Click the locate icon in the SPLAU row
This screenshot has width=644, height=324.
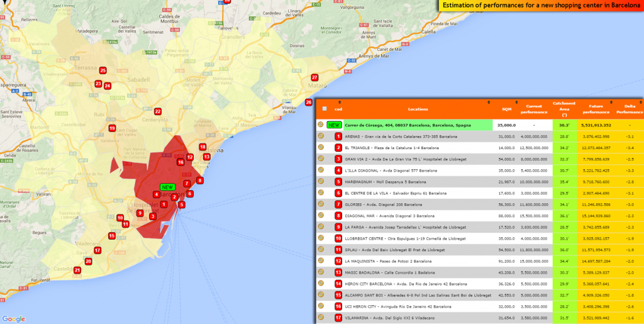321,249
